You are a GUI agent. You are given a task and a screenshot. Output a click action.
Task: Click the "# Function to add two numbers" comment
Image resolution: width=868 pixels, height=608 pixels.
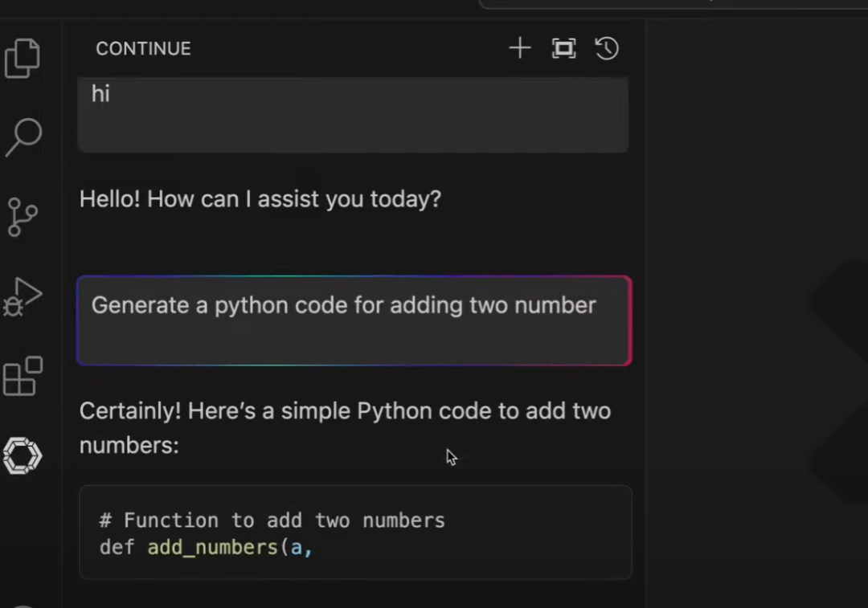[x=272, y=520]
